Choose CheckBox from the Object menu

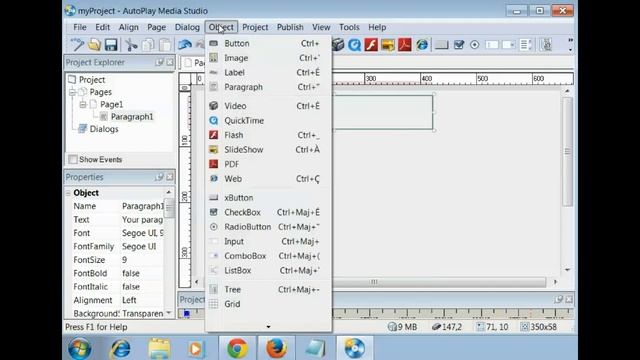pos(269,213)
